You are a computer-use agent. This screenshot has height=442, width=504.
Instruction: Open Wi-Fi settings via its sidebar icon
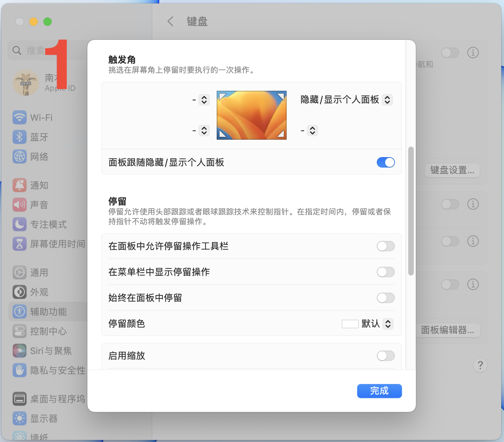point(20,117)
